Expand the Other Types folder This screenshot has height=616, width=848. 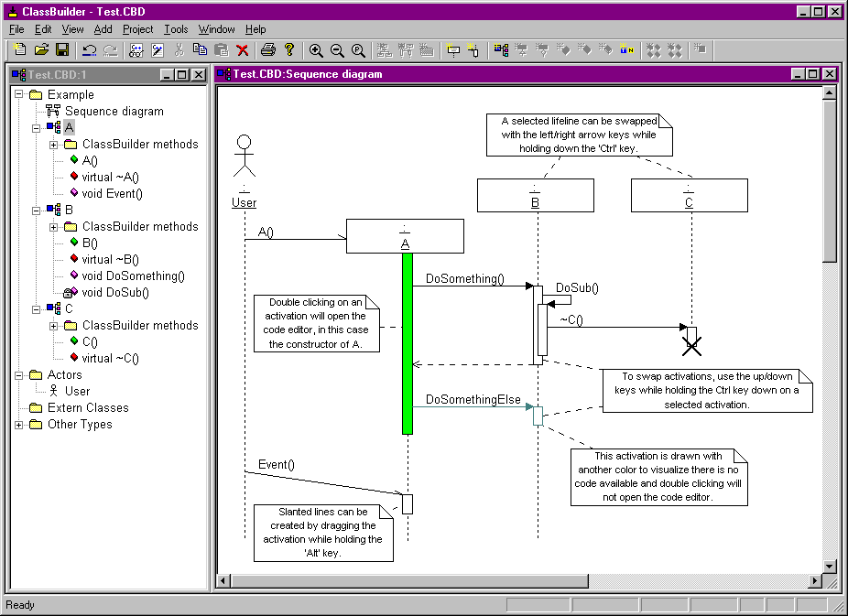point(19,425)
